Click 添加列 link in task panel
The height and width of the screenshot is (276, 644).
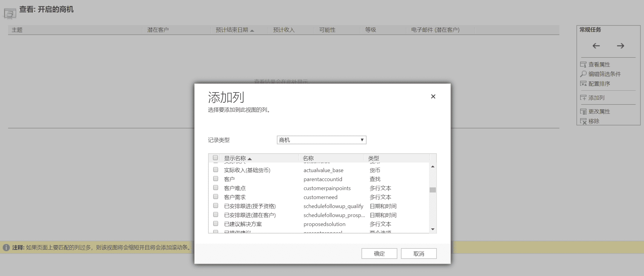tap(596, 98)
